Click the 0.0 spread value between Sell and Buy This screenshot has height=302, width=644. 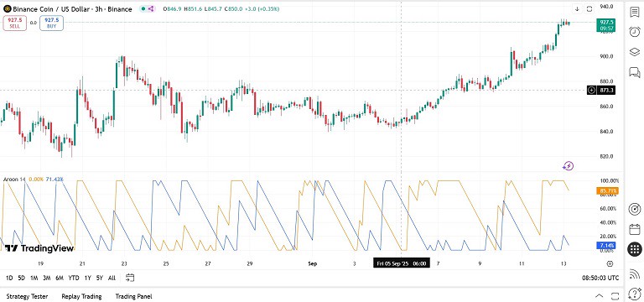tap(34, 23)
